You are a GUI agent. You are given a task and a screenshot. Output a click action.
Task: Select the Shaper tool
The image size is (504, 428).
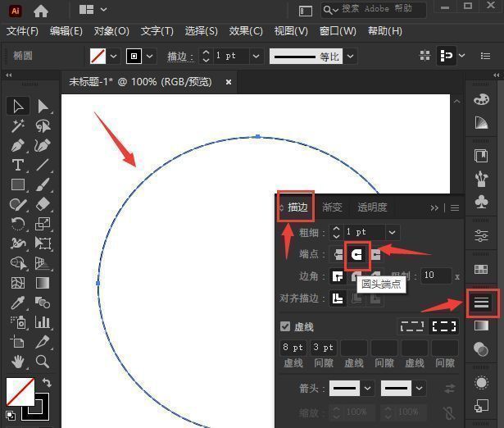[x=18, y=204]
